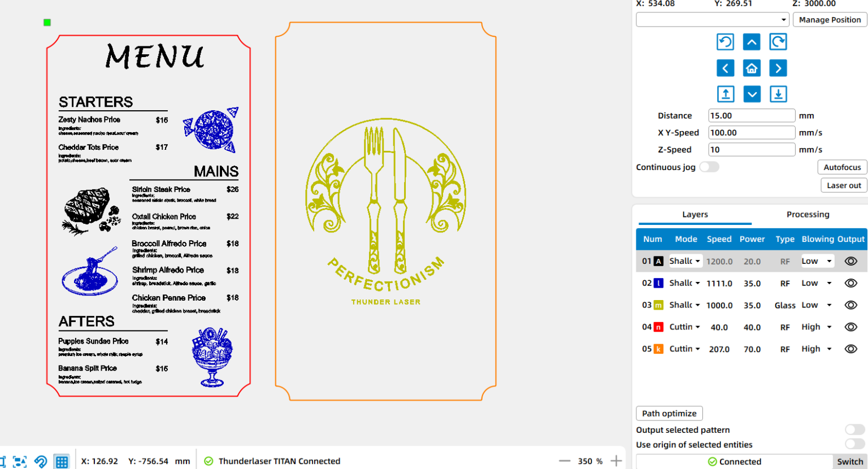
Task: Switch to the Processing tab
Action: click(x=808, y=215)
